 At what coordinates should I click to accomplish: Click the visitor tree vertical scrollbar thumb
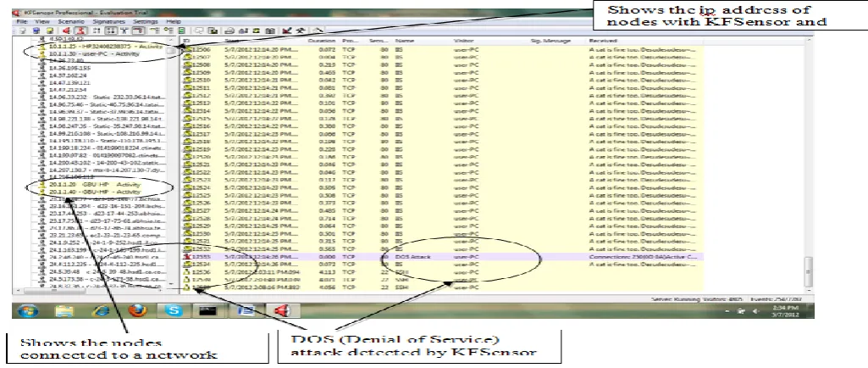(x=172, y=51)
